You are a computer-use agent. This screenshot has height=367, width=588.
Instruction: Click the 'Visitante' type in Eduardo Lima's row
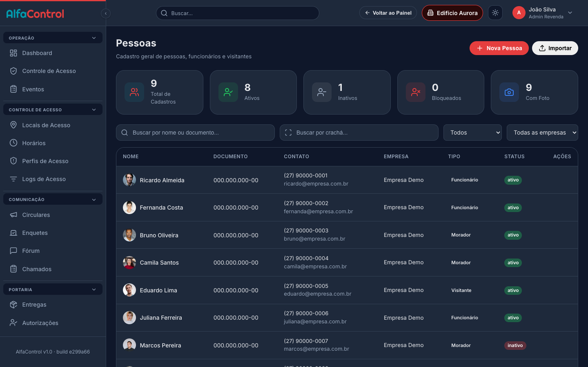click(x=461, y=290)
